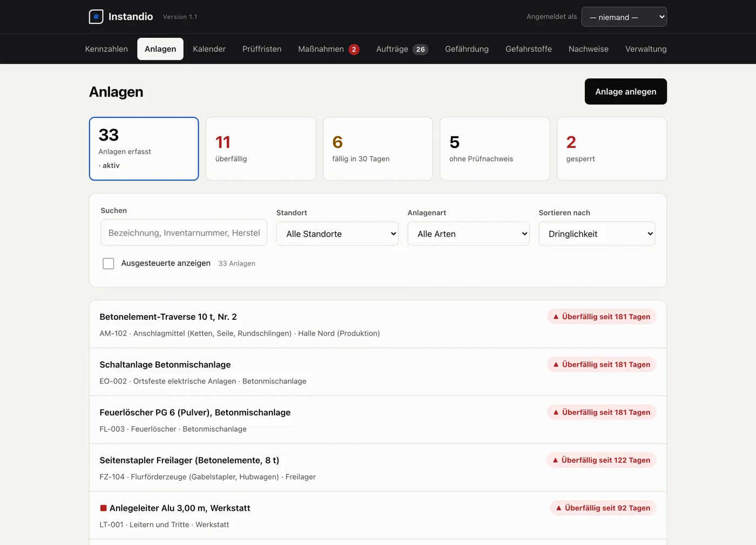Open the Betonelement-Traverse 10 t, Nr. 2 entry

(378, 324)
